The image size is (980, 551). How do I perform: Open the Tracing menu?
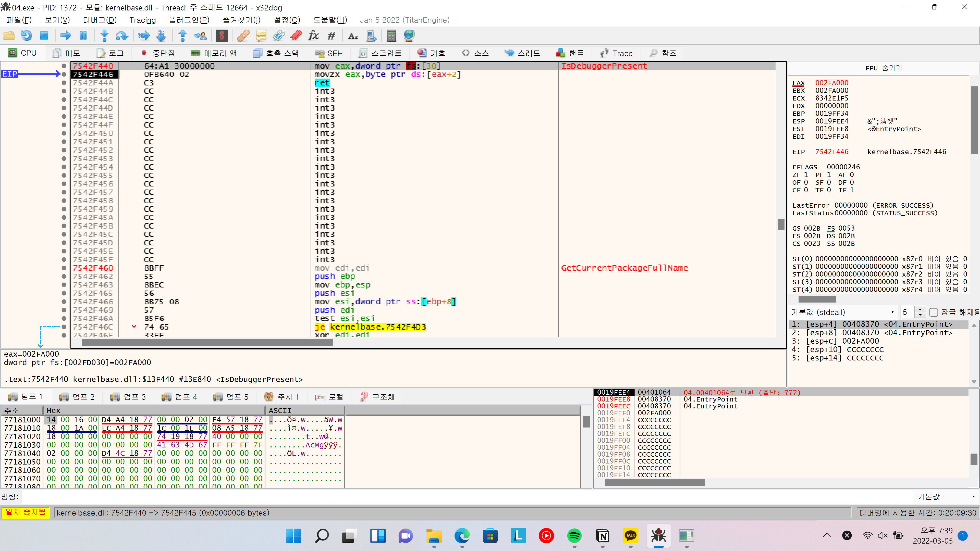tap(143, 20)
